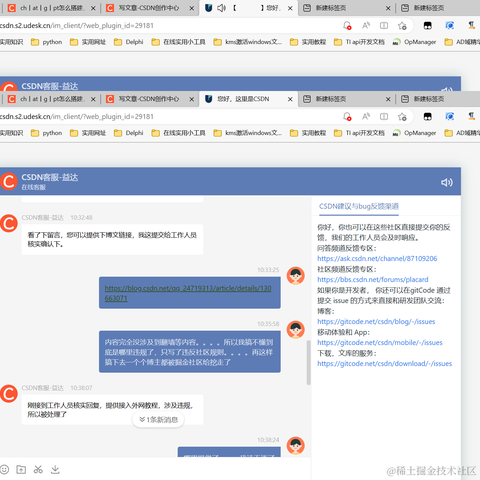The height and width of the screenshot is (480, 480).
Task: Click the lower window address bar URL
Action: tap(77, 117)
